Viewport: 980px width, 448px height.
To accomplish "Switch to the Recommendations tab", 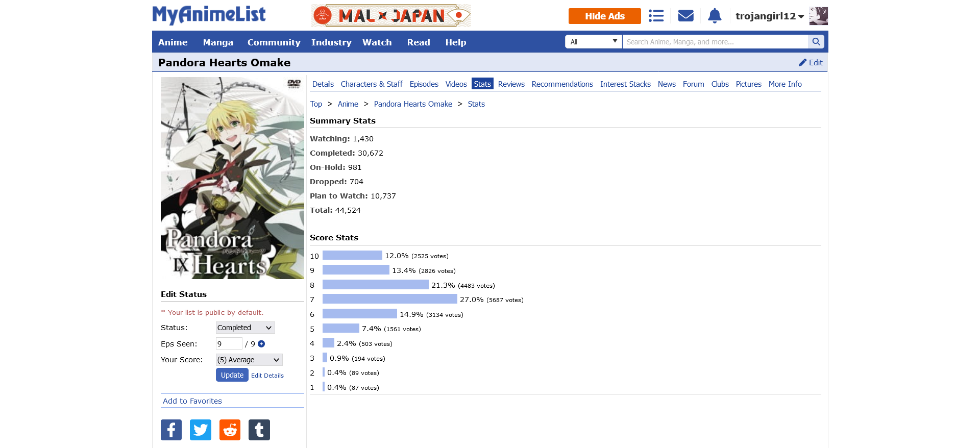I will [562, 84].
